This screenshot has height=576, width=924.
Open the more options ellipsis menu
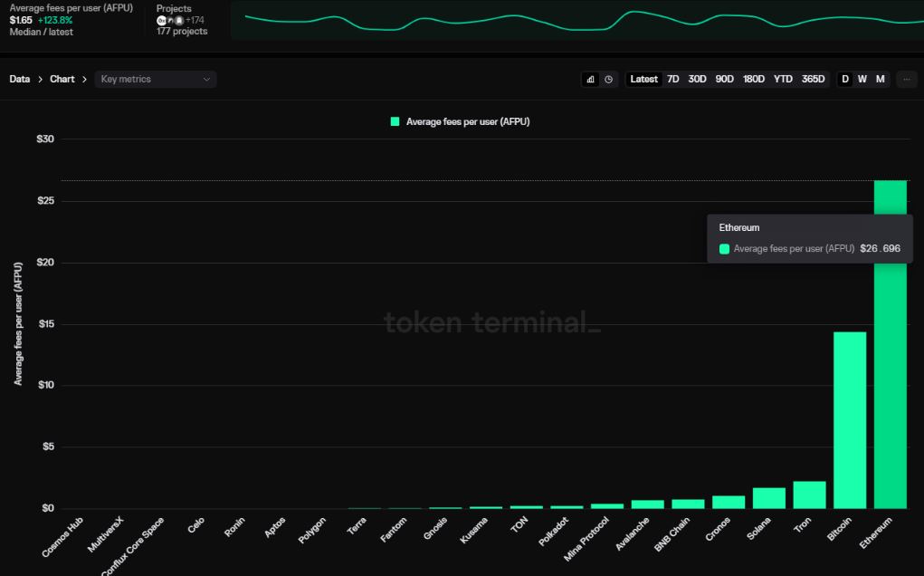[906, 79]
